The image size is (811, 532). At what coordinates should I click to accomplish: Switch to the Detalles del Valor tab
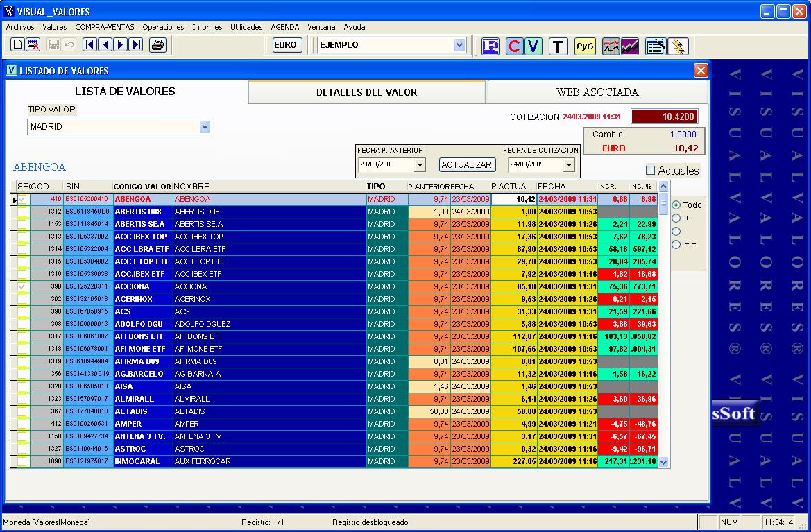[x=367, y=92]
